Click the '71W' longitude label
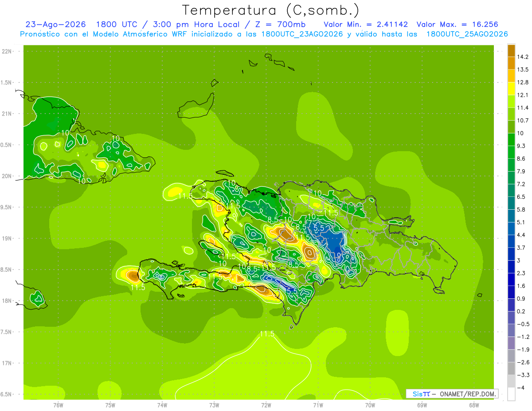The width and height of the screenshot is (532, 411). pyautogui.click(x=318, y=405)
